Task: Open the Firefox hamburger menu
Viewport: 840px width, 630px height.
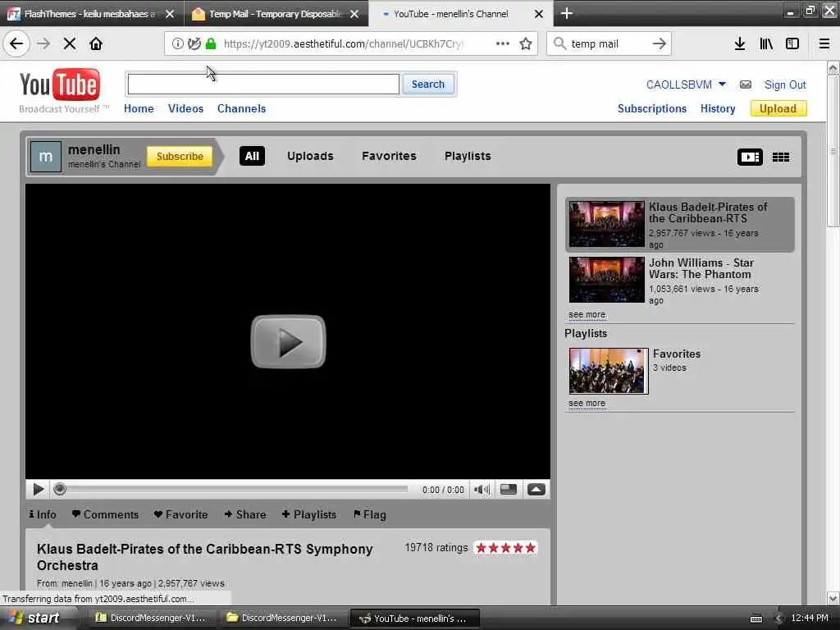Action: tap(824, 43)
